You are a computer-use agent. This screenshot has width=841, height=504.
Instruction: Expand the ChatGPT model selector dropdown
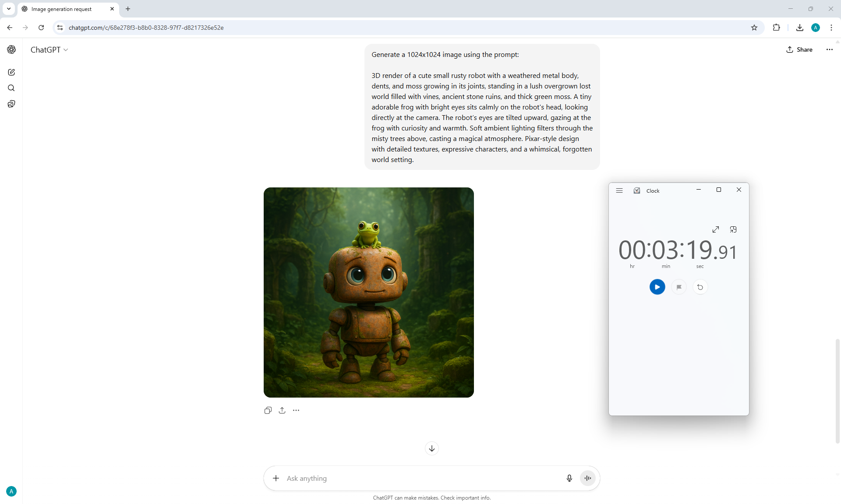pos(49,50)
